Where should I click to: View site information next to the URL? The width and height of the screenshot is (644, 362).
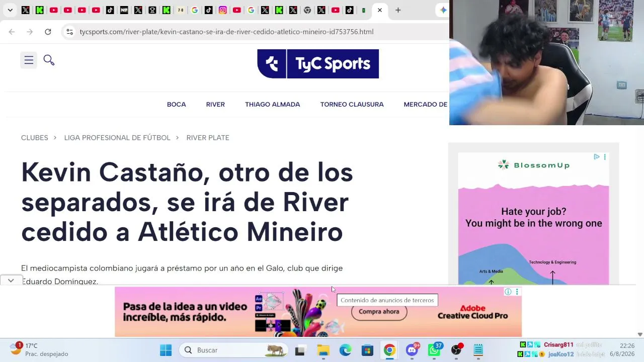point(69,32)
